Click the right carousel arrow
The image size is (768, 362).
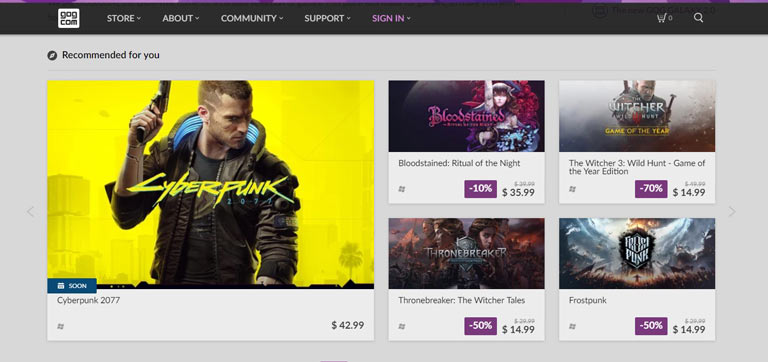[x=732, y=212]
